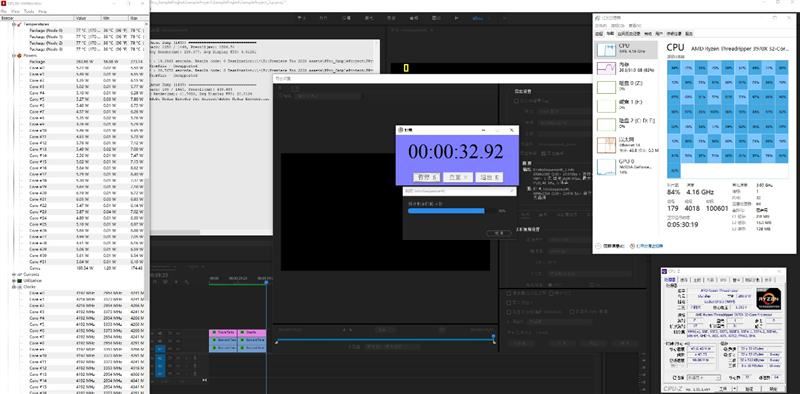Select GPU 0 in Task Manager sidebar

click(626, 166)
